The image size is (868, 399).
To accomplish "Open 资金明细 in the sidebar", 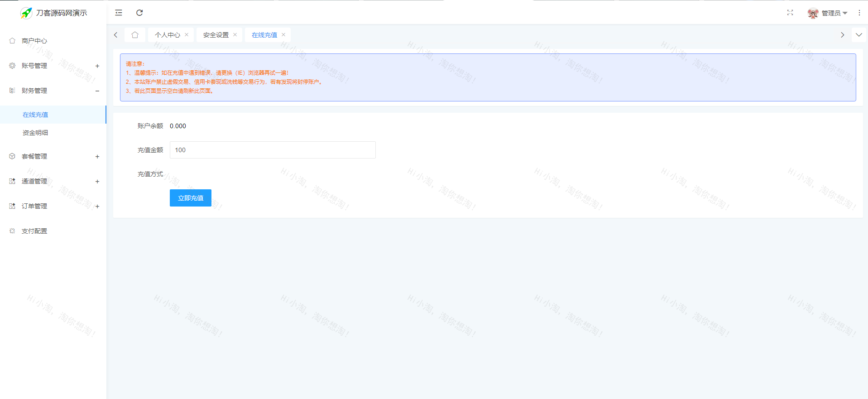I will [35, 133].
